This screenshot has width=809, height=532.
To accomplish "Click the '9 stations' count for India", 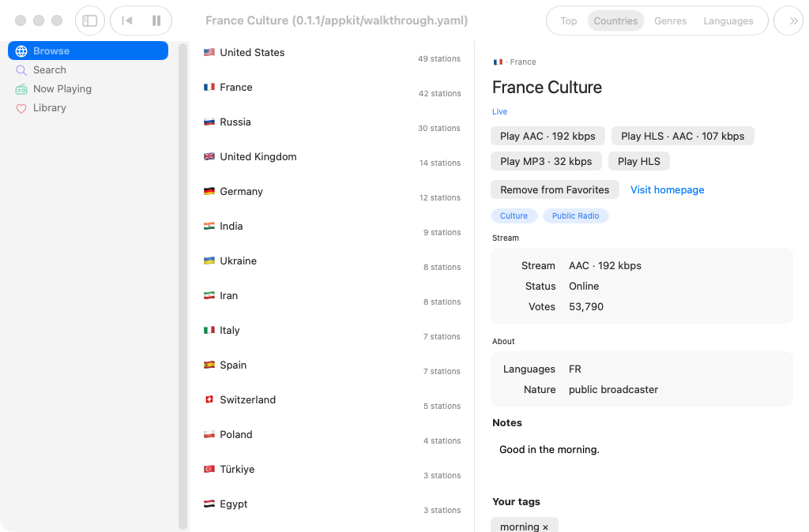I will click(442, 233).
